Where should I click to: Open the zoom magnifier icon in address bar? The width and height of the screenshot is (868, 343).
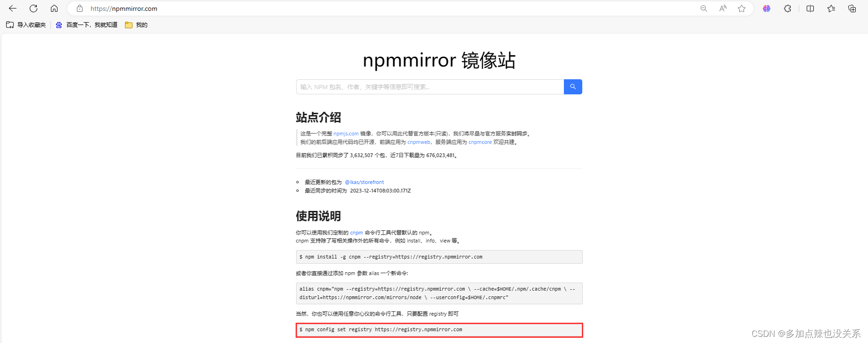point(704,8)
